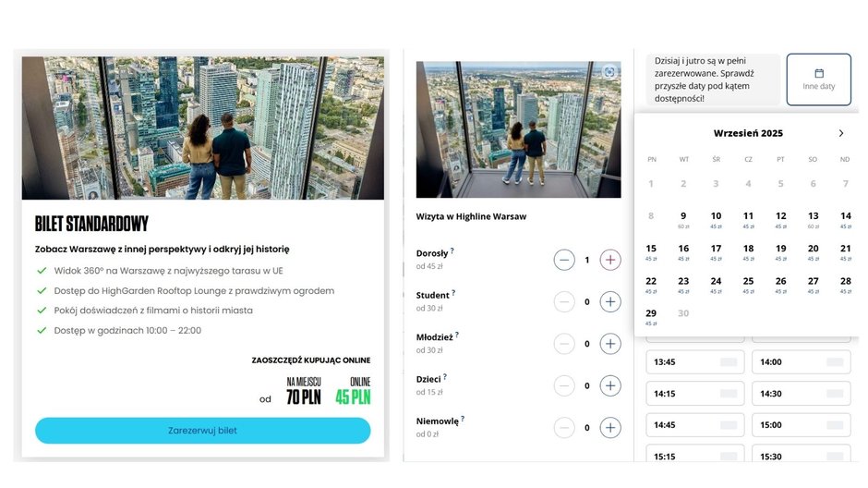Choose the 14:30 time slot
Viewport: 868px width, 488px height.
[801, 394]
